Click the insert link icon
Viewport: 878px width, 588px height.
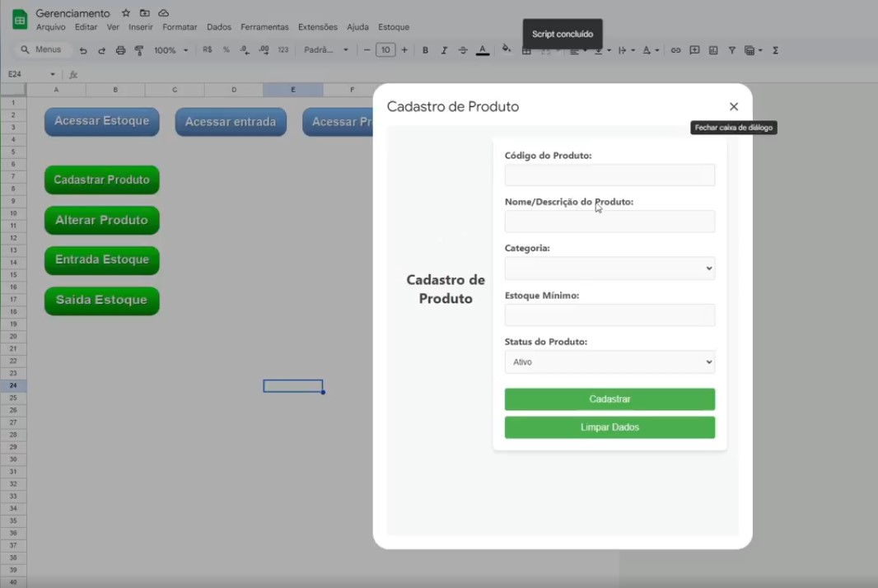[676, 50]
